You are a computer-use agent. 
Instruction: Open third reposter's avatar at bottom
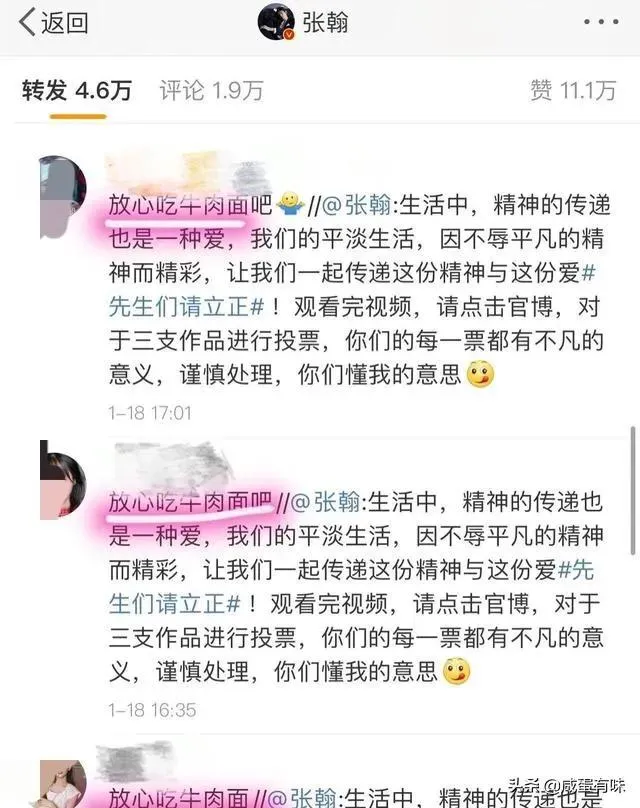[63, 784]
